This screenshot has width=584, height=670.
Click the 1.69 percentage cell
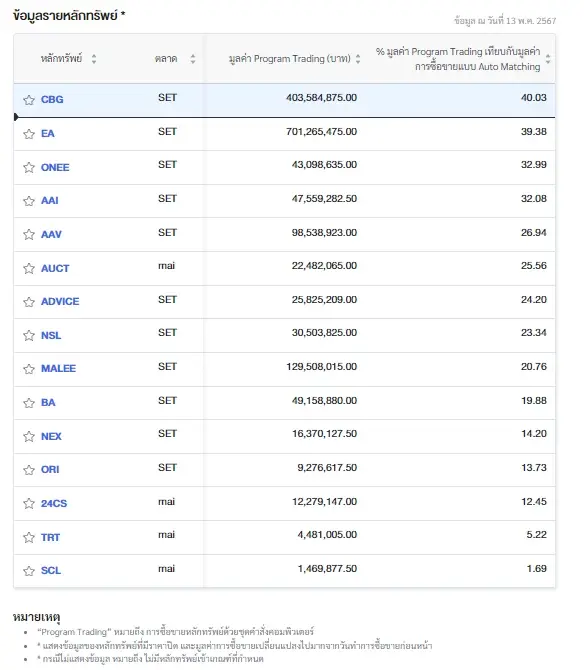point(537,569)
